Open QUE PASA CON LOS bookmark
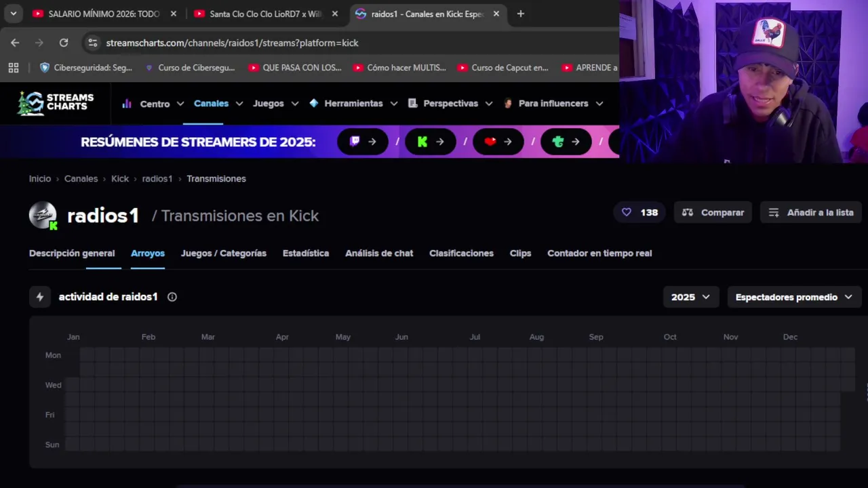868x488 pixels. click(295, 68)
